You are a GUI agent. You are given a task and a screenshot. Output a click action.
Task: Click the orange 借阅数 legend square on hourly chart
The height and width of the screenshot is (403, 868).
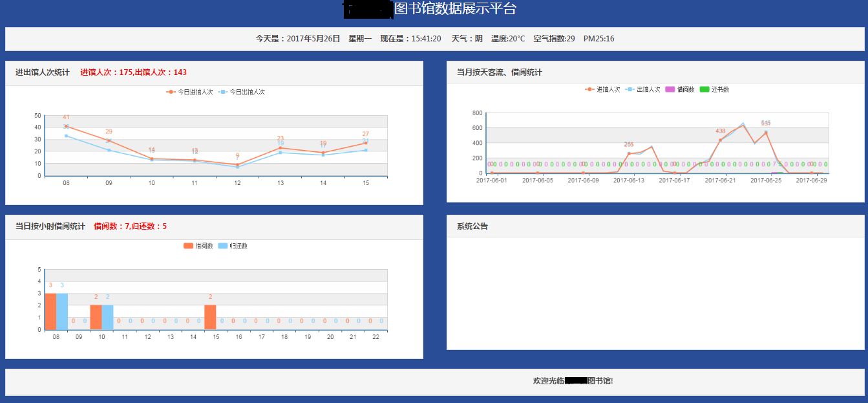click(188, 246)
